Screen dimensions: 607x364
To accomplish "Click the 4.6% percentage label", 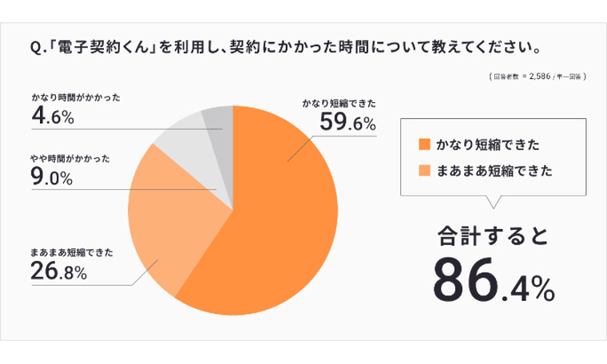I will pyautogui.click(x=53, y=115).
